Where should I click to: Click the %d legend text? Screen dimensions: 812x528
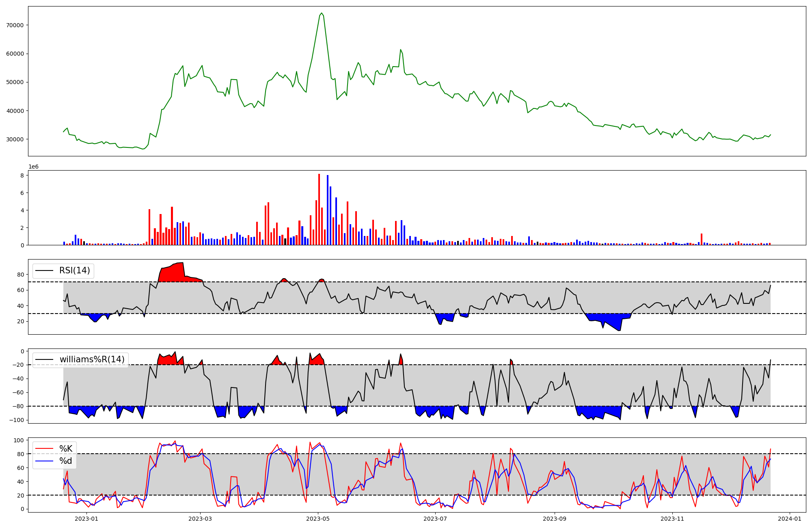pos(66,461)
